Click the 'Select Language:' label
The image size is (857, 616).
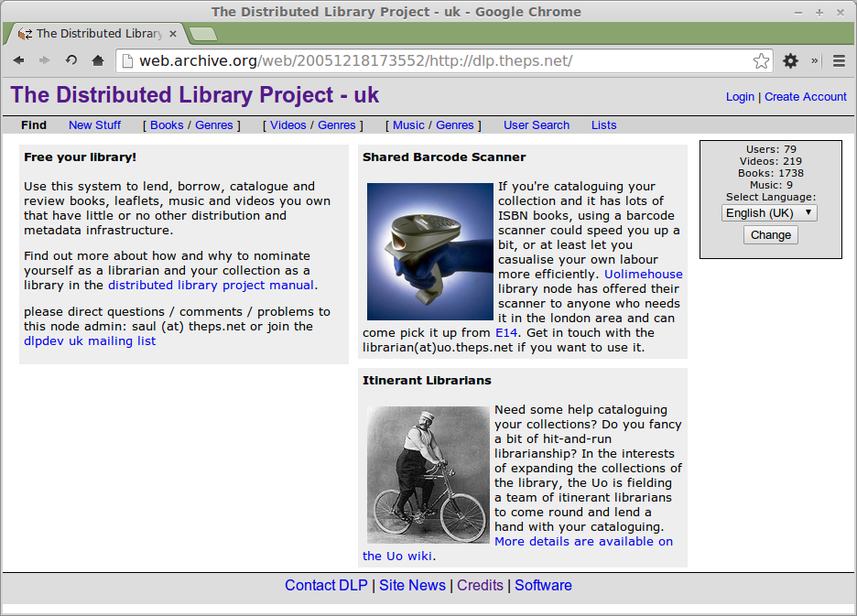point(771,197)
